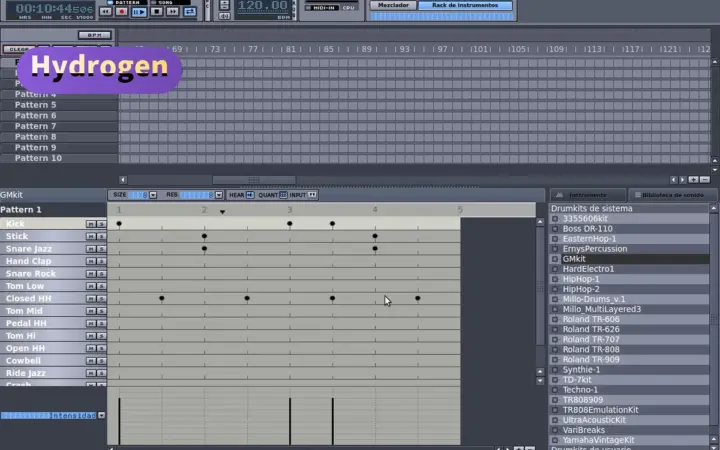The width and height of the screenshot is (720, 450).
Task: Click the pattern editor scroll-up arrow
Action: click(540, 222)
